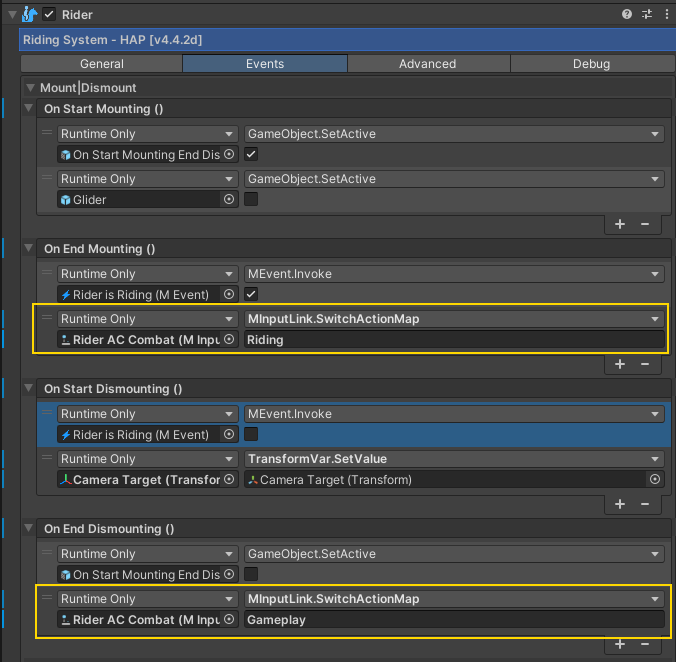Screen dimensions: 676x662
Task: Enable the MEvent.Invoke checkbox under On Start Dismounting
Action: 251,434
